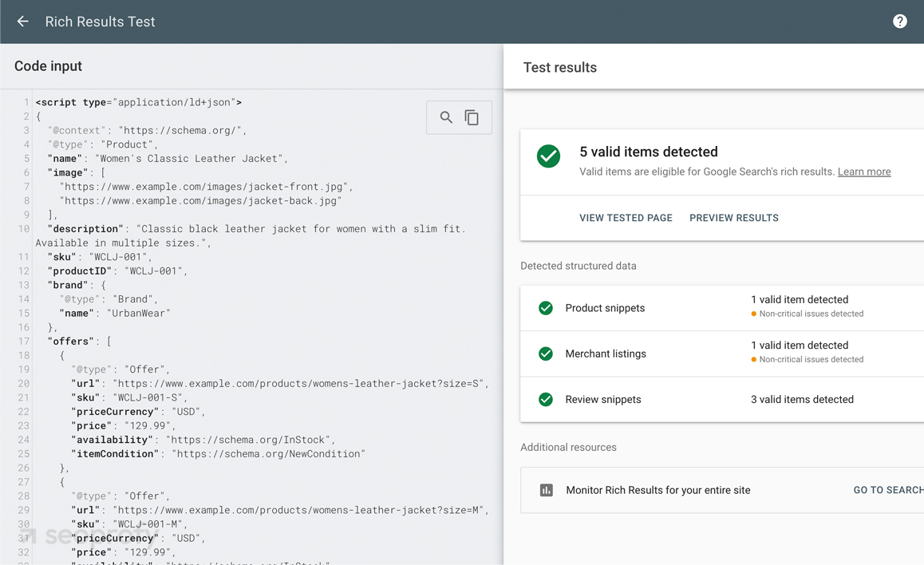Click the size=S offer URL line

pos(280,384)
